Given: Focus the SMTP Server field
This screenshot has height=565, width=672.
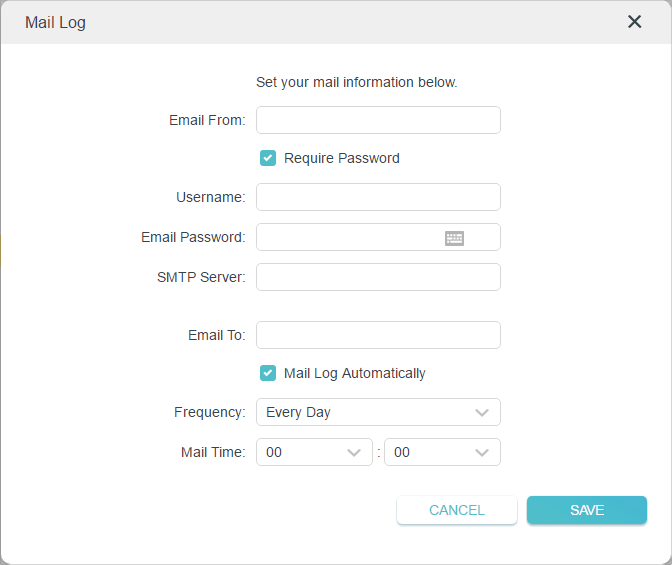Looking at the screenshot, I should pyautogui.click(x=378, y=277).
